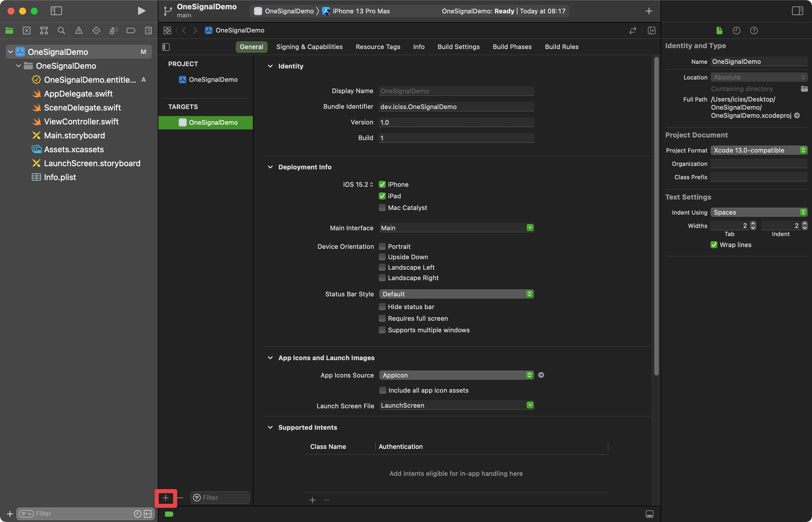This screenshot has height=522, width=812.
Task: Check Hide status bar
Action: pyautogui.click(x=382, y=307)
